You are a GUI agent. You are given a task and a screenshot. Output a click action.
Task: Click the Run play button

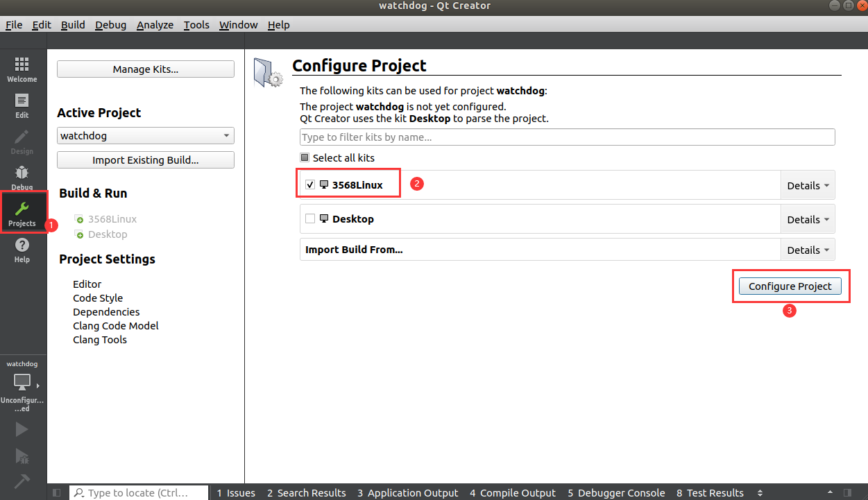click(22, 429)
